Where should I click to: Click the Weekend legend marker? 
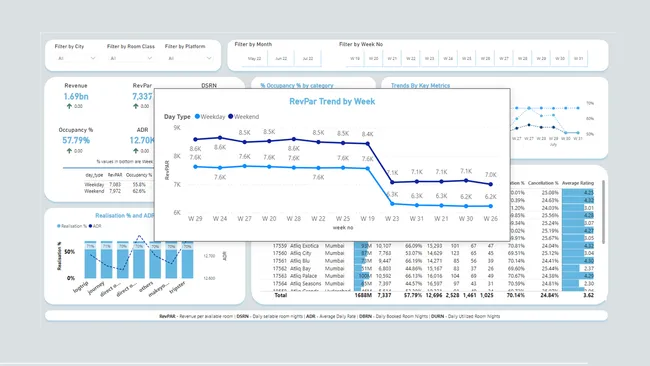[x=230, y=116]
